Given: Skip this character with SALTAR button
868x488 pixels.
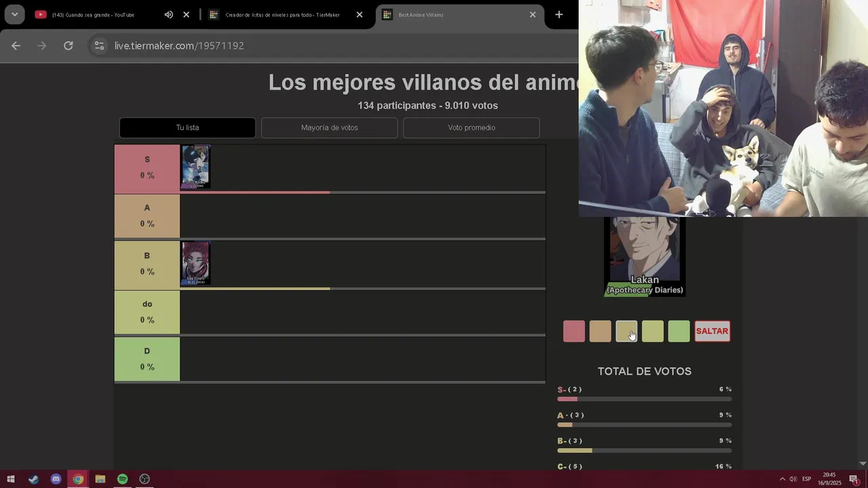Looking at the screenshot, I should click(712, 331).
